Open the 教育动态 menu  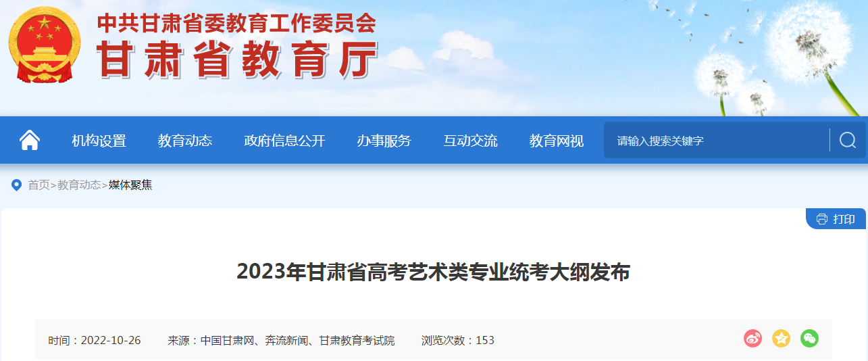(x=185, y=141)
